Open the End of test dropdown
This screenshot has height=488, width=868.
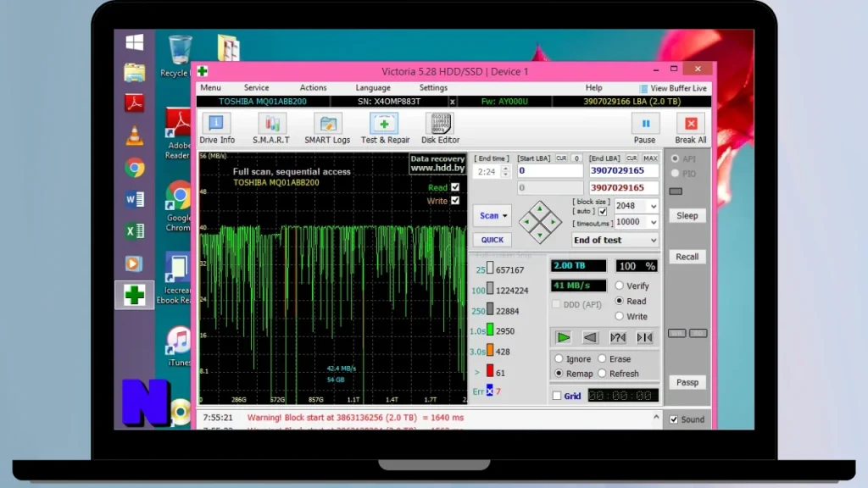tap(615, 240)
